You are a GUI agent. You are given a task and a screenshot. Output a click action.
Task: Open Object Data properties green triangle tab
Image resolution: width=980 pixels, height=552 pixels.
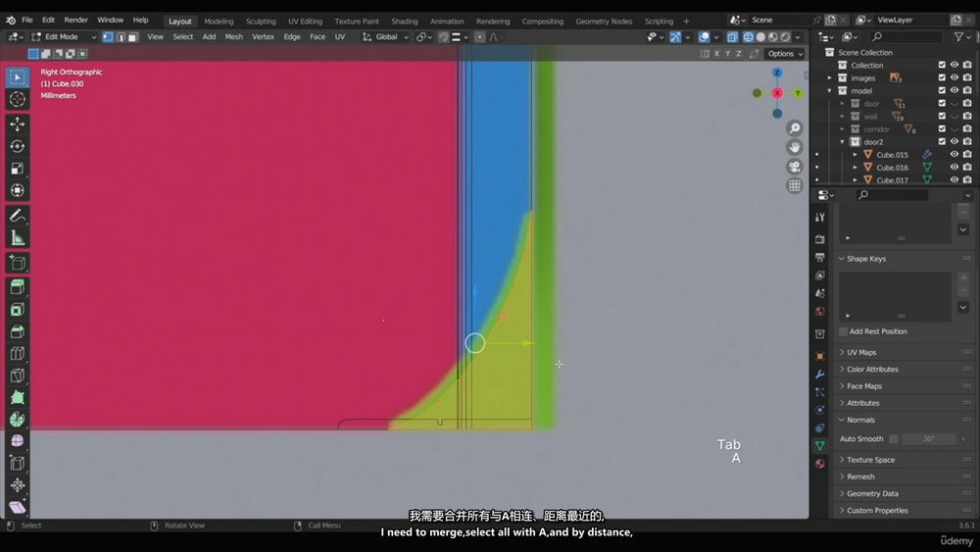(x=820, y=446)
